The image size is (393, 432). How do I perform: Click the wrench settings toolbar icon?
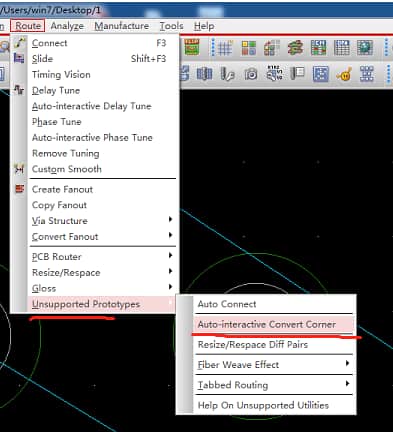click(x=228, y=74)
